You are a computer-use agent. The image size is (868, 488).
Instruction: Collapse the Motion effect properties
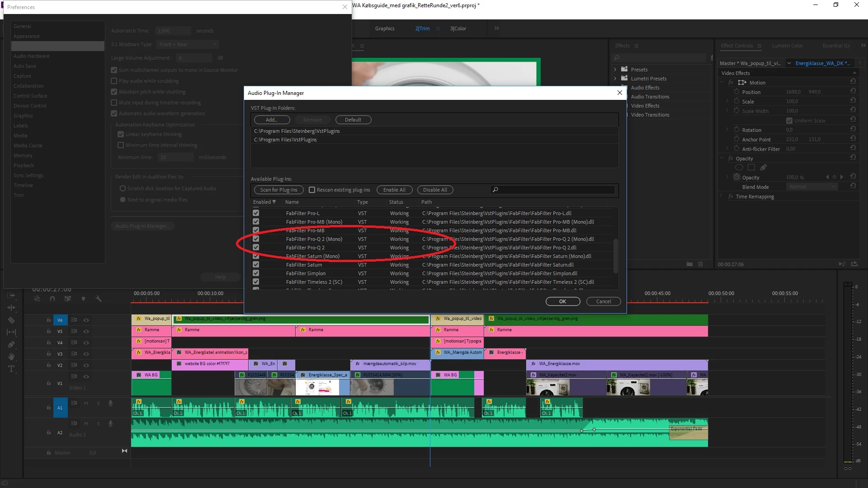[x=722, y=83]
